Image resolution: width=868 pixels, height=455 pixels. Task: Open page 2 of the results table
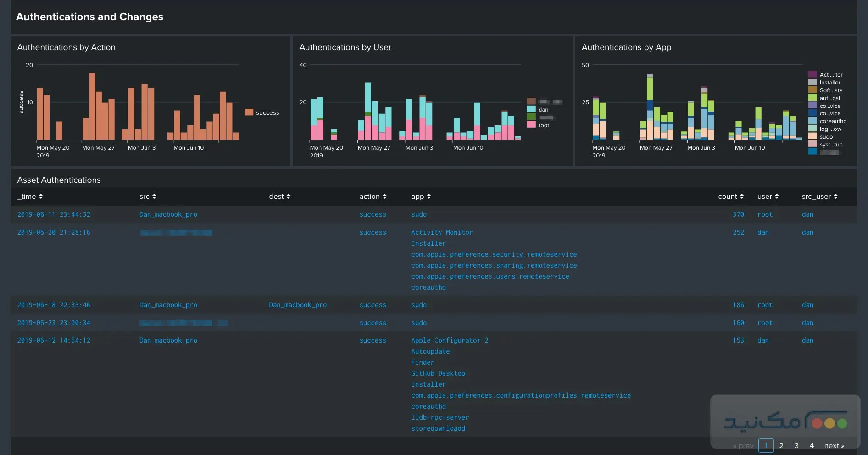coord(781,445)
